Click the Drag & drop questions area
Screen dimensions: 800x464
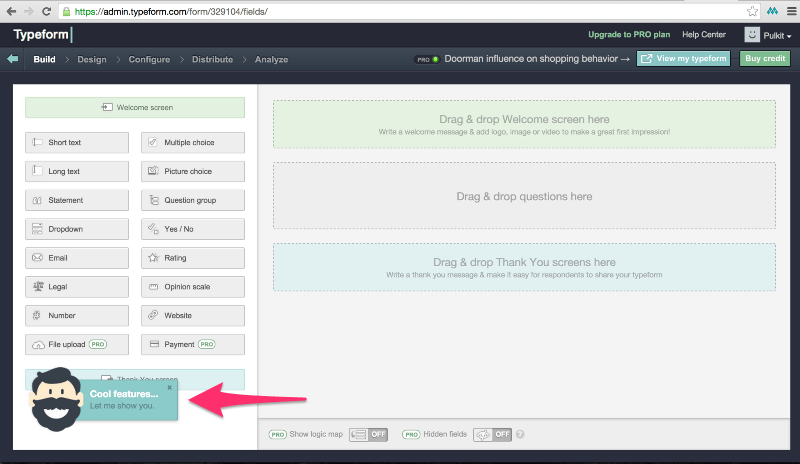[x=524, y=196]
